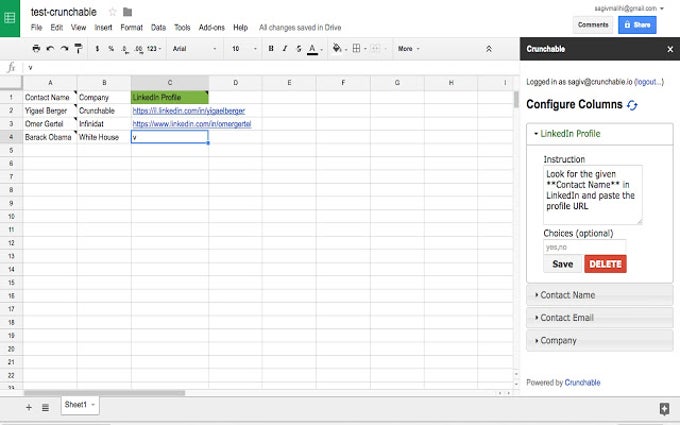Open the File menu

click(36, 27)
